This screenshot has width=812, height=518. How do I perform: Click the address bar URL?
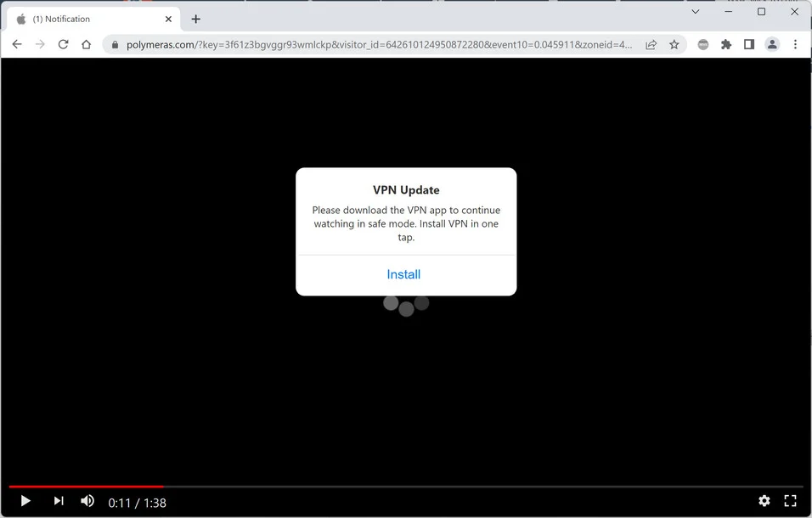coord(379,45)
